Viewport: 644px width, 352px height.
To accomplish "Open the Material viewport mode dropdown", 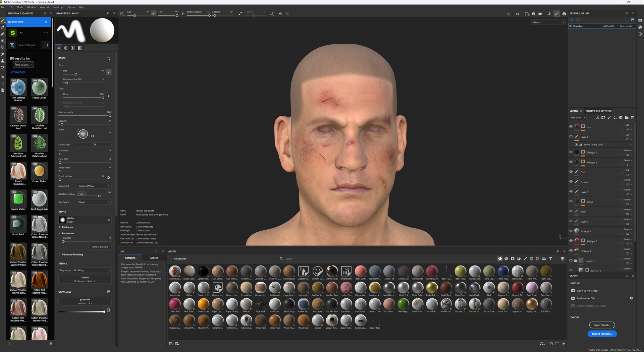I will point(548,22).
